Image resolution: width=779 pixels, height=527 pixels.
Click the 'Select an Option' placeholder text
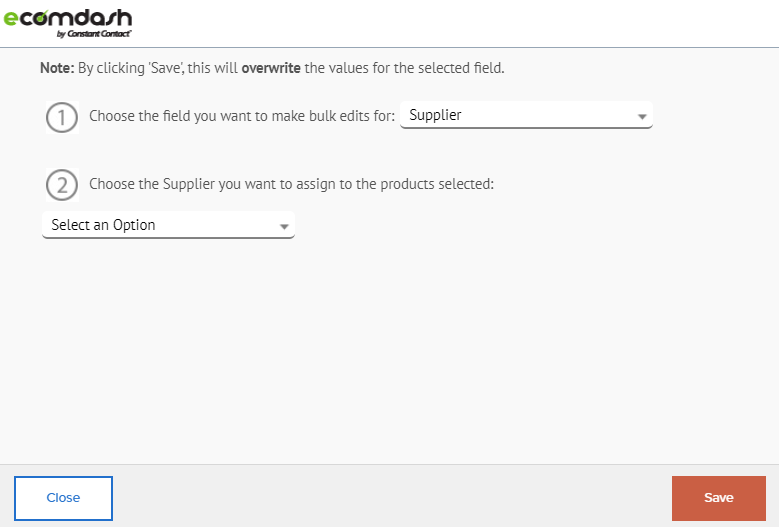[103, 225]
